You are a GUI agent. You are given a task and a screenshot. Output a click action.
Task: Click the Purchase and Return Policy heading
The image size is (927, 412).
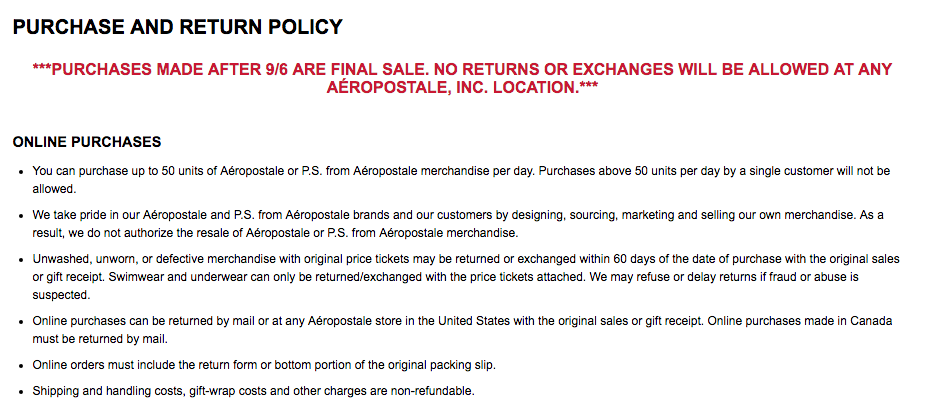pos(177,27)
